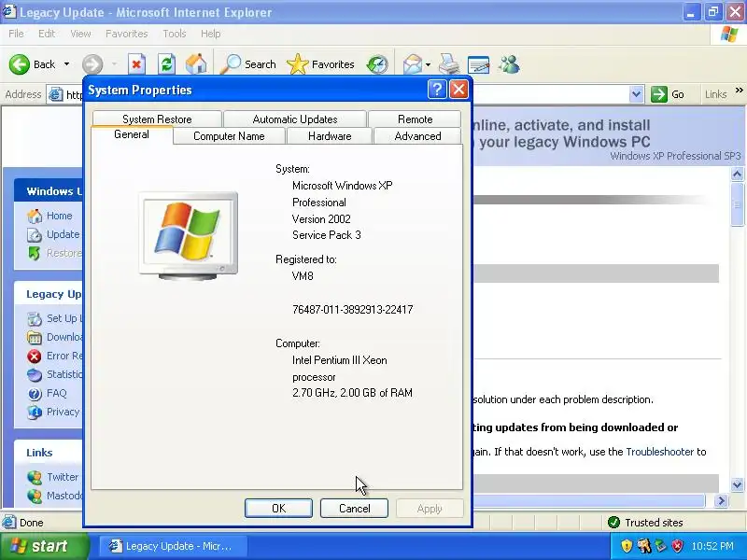Click the Refresh icon in IE toolbar
This screenshot has height=560, width=747.
166,64
